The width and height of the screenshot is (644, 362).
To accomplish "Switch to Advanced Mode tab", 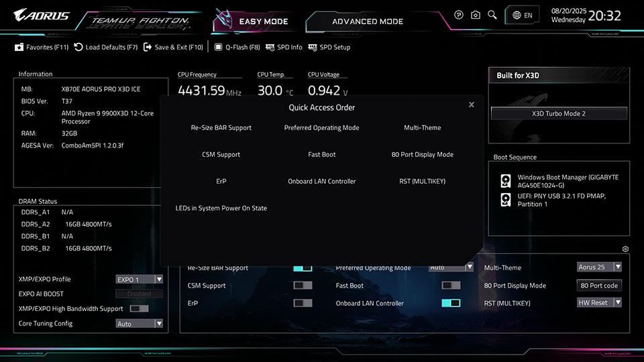I will (x=368, y=21).
